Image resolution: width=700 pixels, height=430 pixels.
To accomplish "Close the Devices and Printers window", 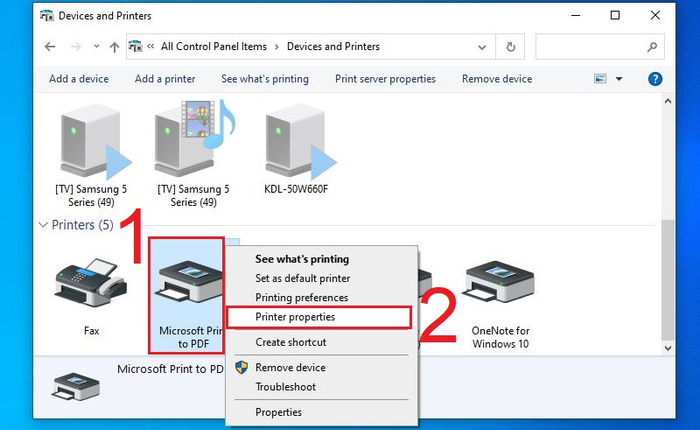I will coord(655,15).
